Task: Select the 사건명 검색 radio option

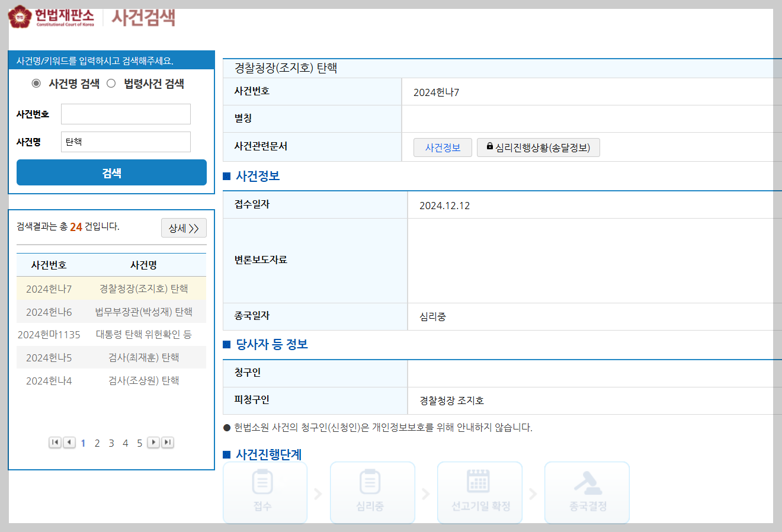Action: (37, 83)
